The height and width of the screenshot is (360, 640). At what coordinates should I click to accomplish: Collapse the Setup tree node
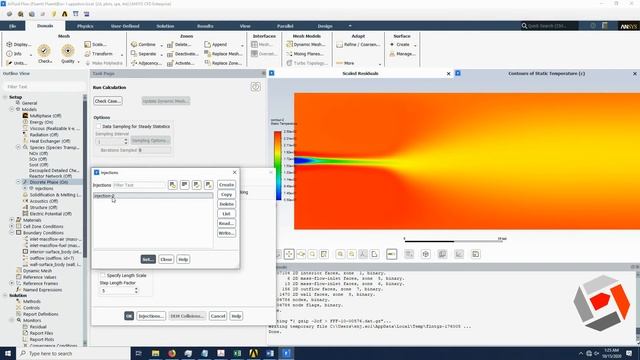5,97
